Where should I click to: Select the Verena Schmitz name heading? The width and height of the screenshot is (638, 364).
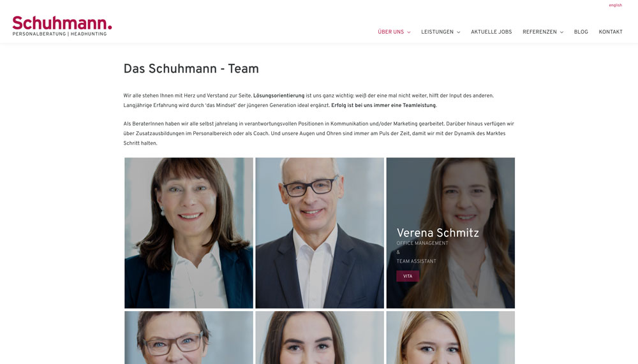click(x=438, y=233)
